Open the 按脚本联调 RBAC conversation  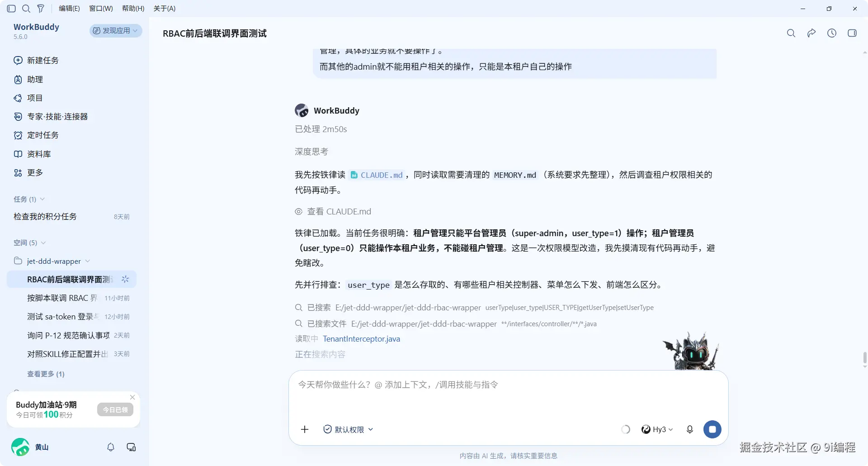[71, 298]
